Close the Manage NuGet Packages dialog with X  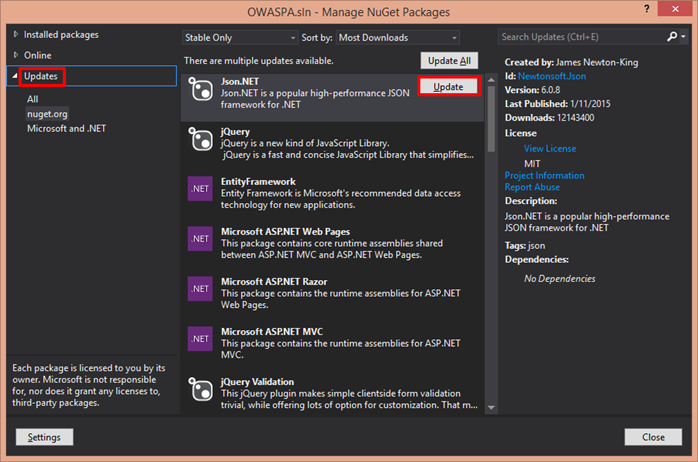coord(674,8)
